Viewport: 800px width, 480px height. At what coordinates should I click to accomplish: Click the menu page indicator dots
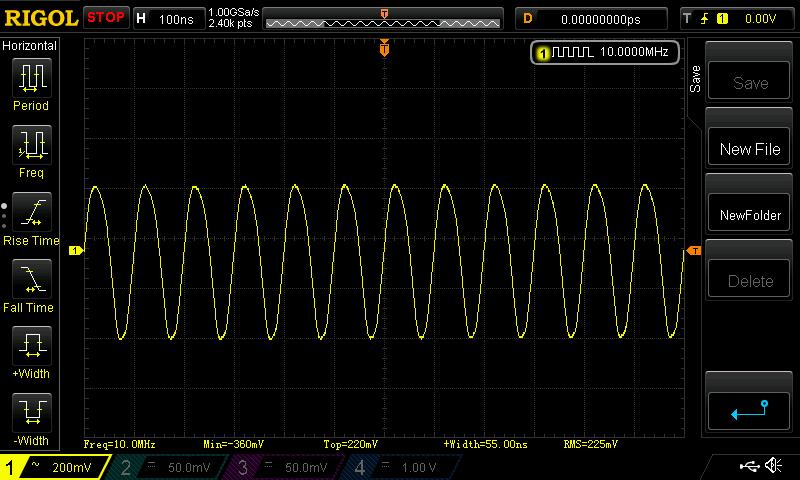click(x=4, y=216)
